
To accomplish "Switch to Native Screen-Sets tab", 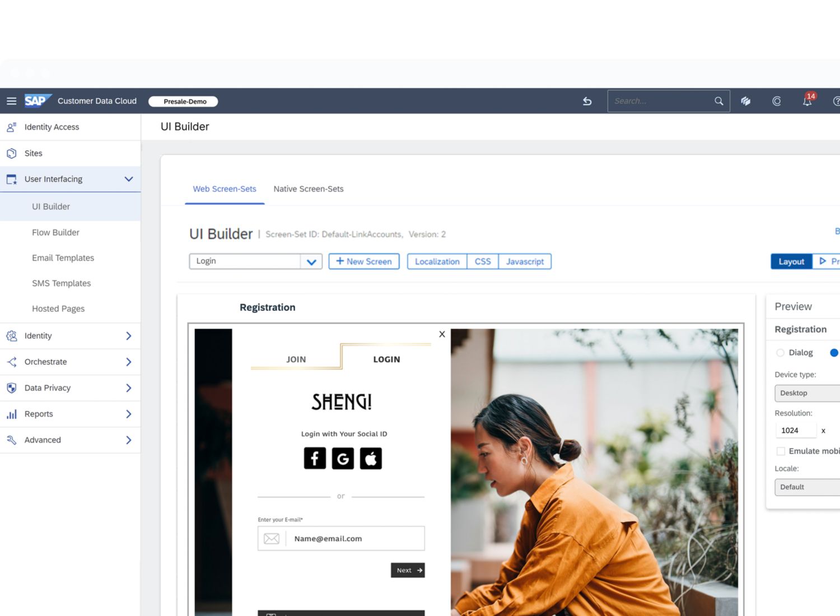I will click(308, 189).
